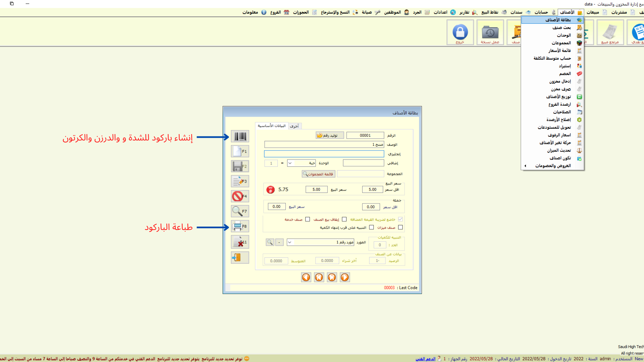The image size is (644, 362).
Task: Go to next record arrow button
Action: click(x=345, y=277)
